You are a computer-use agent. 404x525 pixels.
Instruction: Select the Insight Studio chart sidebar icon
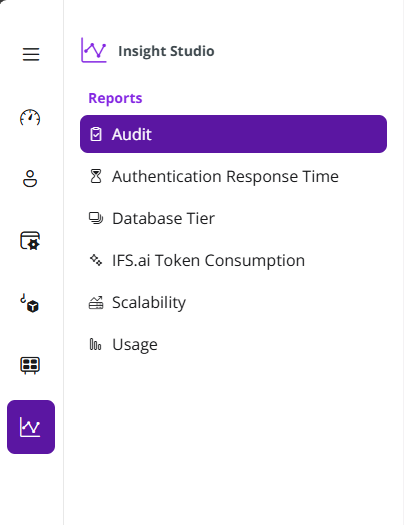click(31, 427)
